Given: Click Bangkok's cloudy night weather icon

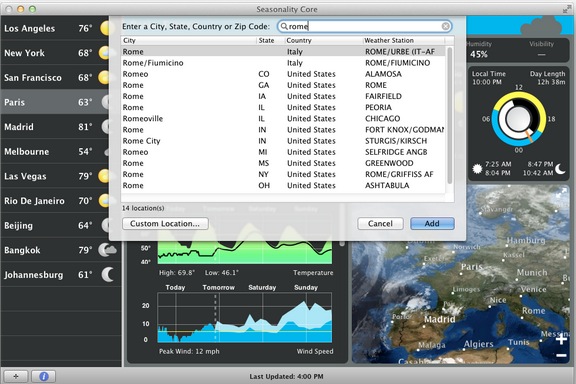Looking at the screenshot, I should pyautogui.click(x=107, y=250).
